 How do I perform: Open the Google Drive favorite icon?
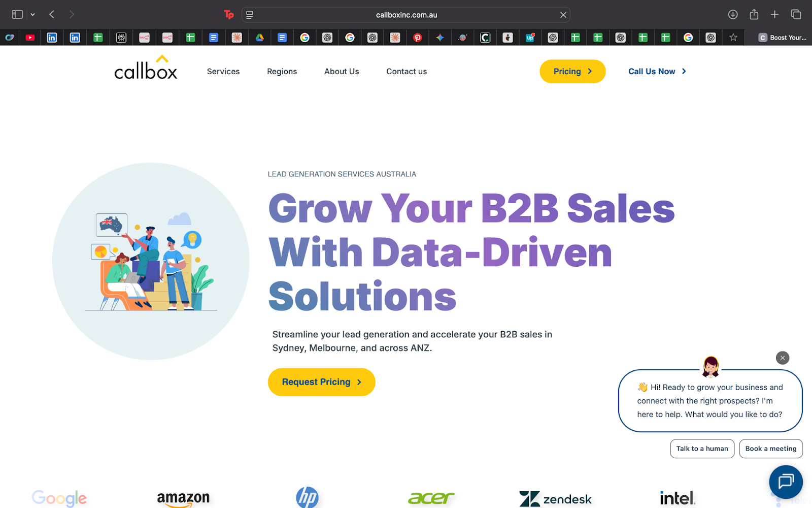(x=259, y=38)
